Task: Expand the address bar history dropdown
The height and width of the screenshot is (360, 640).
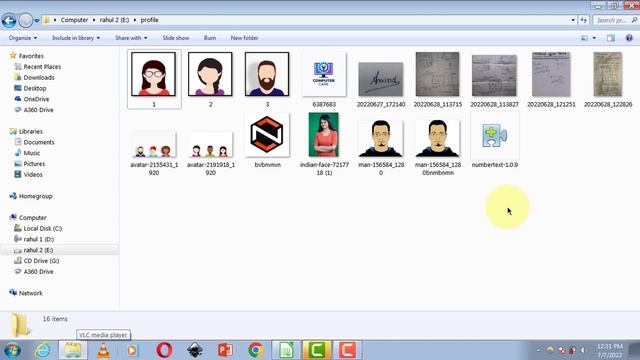Action: 573,20
